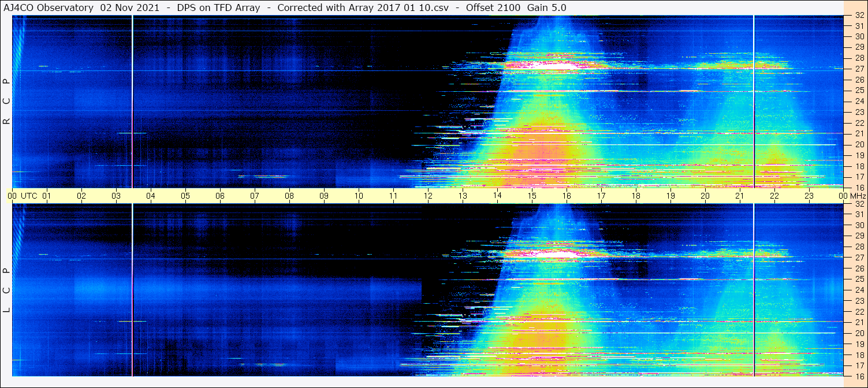Click the 20 MHz label in RCP panel
Viewport: 868px width, 388px height.
pos(859,144)
